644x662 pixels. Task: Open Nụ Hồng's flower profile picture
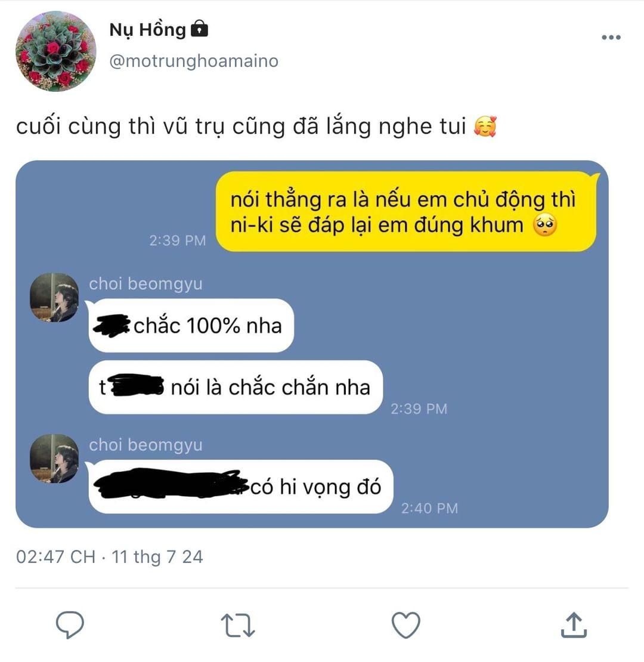point(55,51)
